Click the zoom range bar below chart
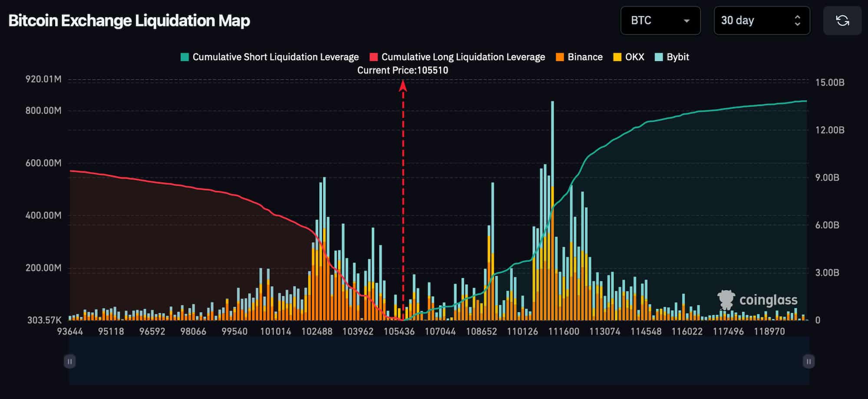This screenshot has height=399, width=868. 439,361
